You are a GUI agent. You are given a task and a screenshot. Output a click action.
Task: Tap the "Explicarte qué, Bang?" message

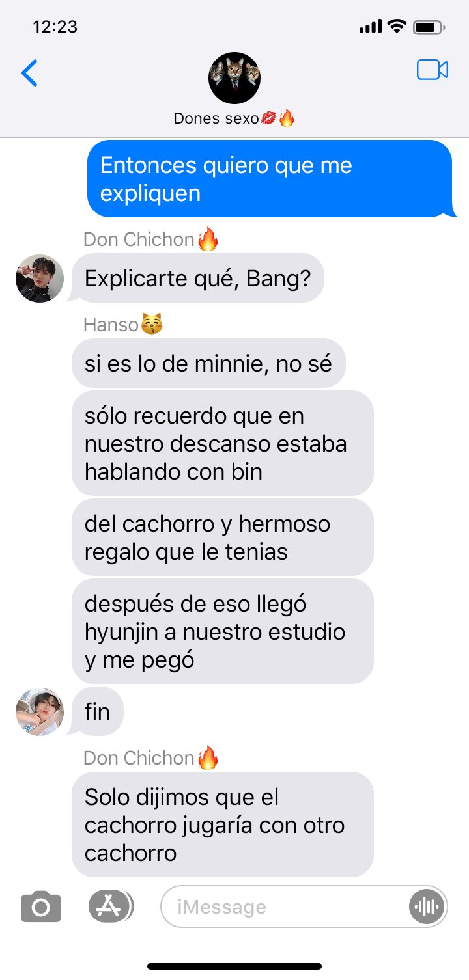[x=198, y=279]
